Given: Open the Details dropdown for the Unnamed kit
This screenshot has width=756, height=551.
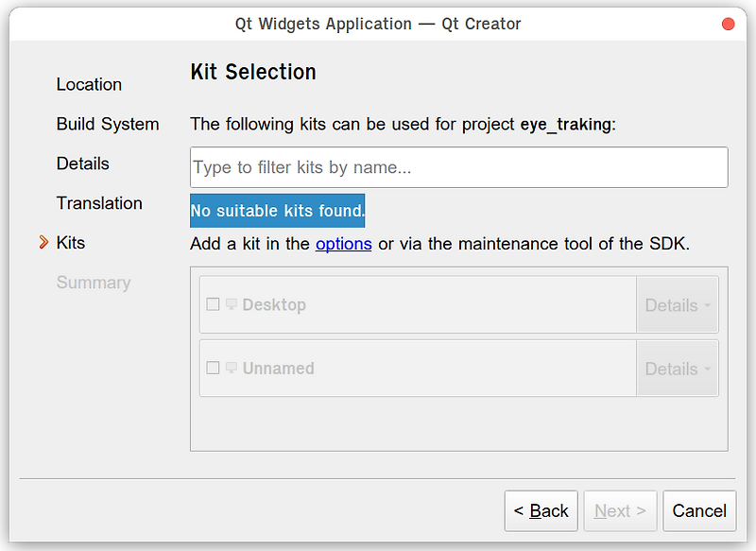Looking at the screenshot, I should 677,368.
